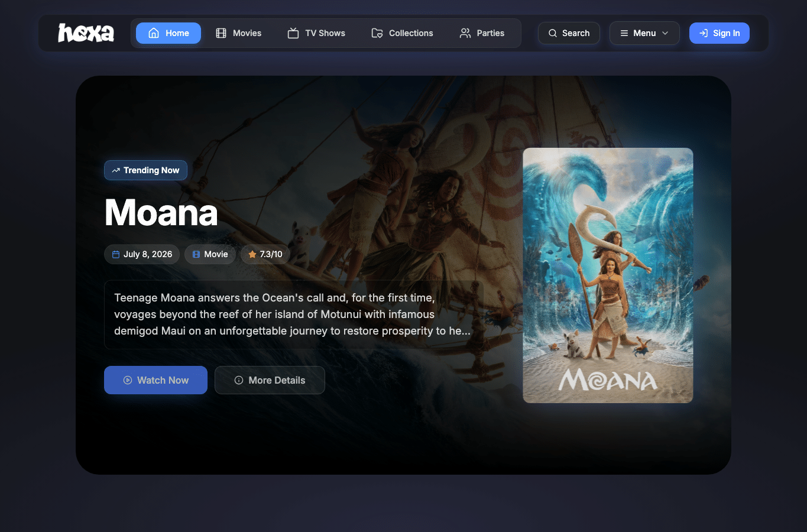The image size is (807, 532).
Task: Open More Details for Moana
Action: tap(270, 380)
